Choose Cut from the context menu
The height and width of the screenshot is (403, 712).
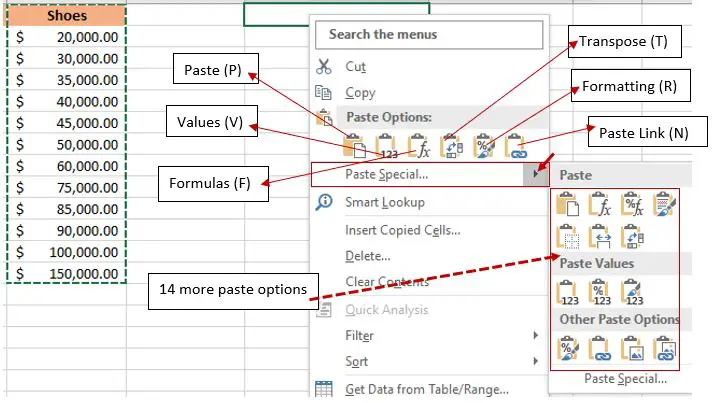click(355, 66)
